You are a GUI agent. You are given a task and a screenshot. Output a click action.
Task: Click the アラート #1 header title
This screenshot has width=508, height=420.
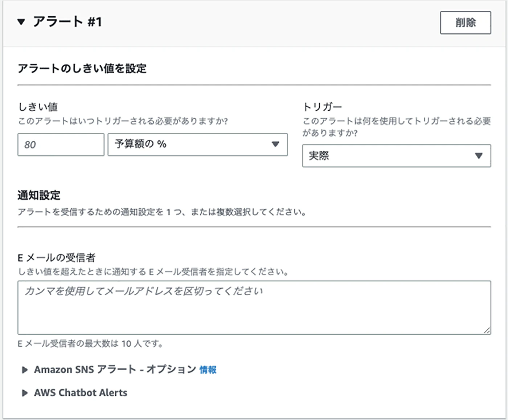[x=67, y=22]
